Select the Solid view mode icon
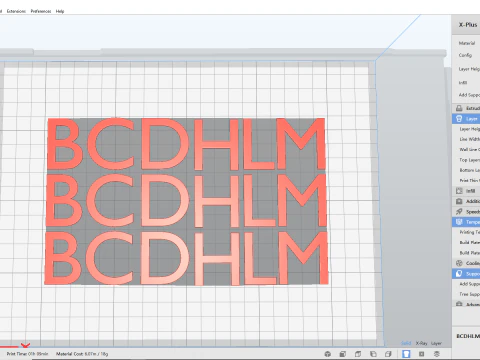The width and height of the screenshot is (480, 360). tap(406, 354)
